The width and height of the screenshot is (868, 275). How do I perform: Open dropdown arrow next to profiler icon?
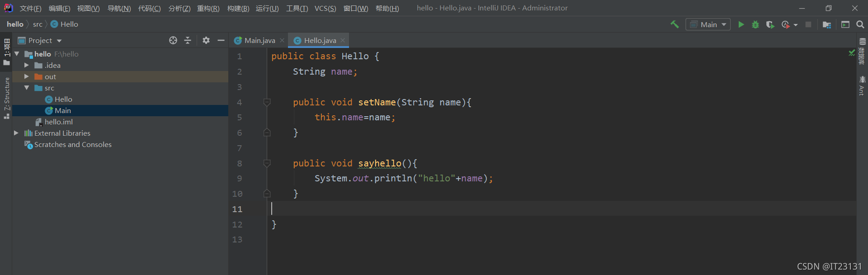point(796,25)
